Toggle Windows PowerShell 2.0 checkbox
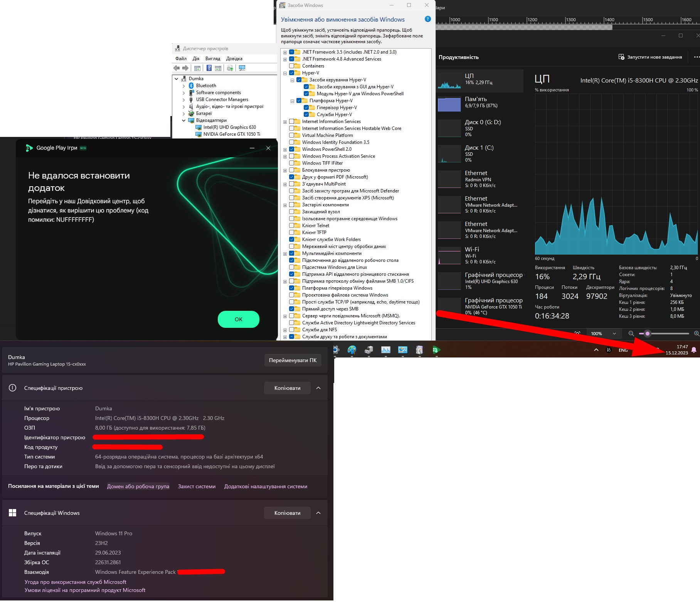 click(x=292, y=149)
